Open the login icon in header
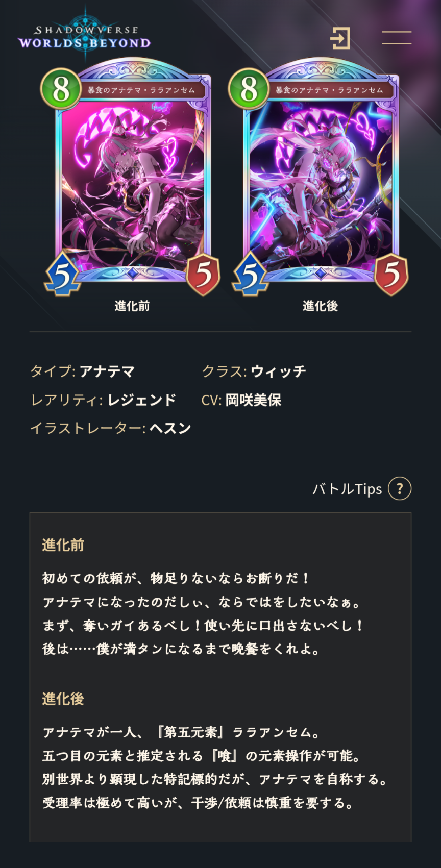Screen dimensions: 441x868 coord(340,38)
